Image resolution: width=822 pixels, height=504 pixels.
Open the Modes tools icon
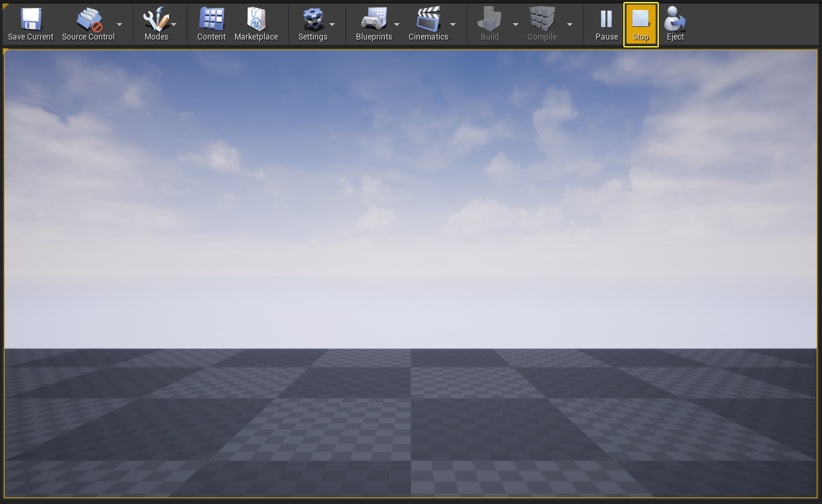[156, 20]
